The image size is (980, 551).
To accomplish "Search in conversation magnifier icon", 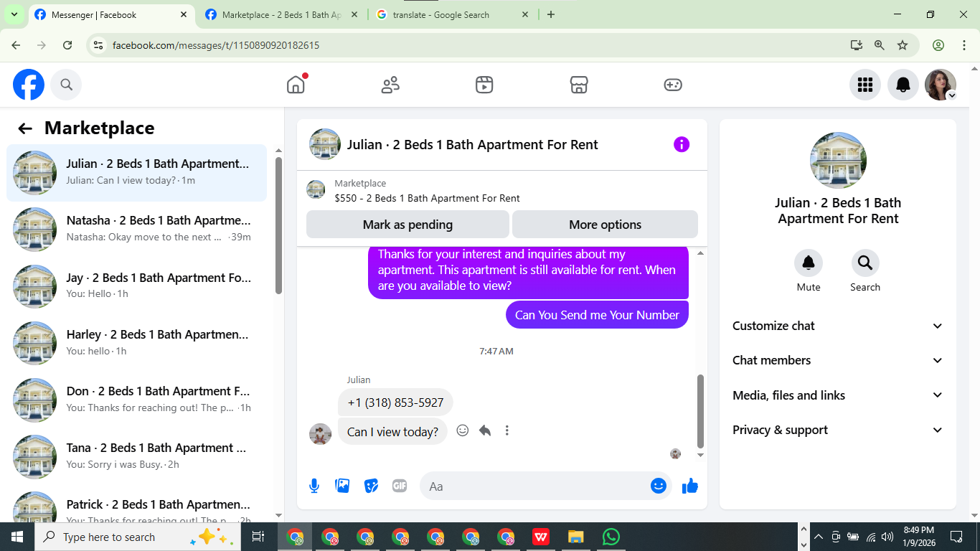I will pyautogui.click(x=865, y=263).
